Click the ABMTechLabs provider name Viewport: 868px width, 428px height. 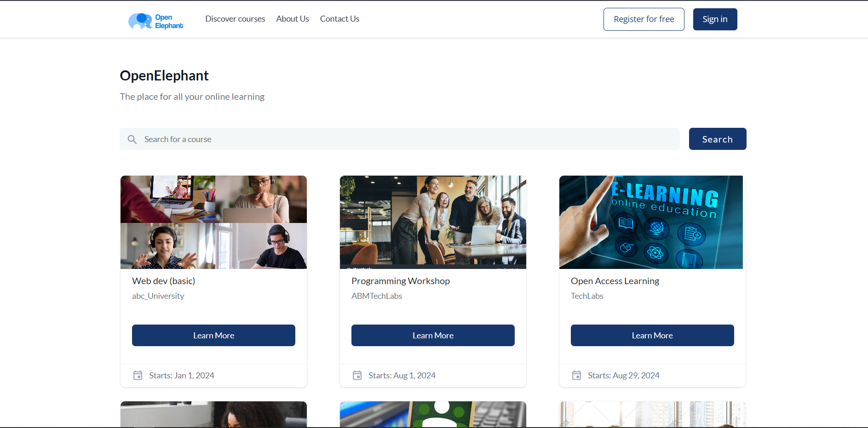pos(377,296)
